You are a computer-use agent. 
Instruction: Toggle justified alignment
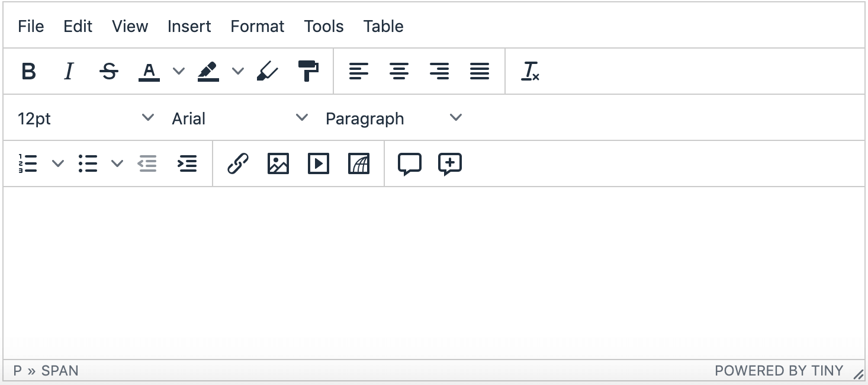click(x=480, y=71)
